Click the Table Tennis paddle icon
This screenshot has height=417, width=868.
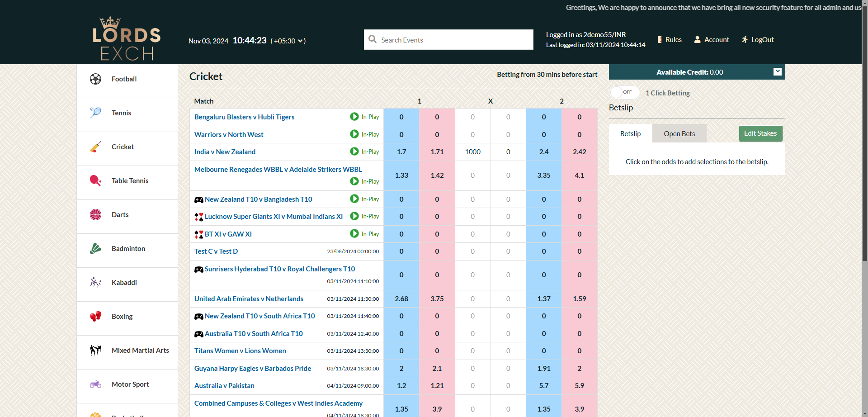point(95,180)
